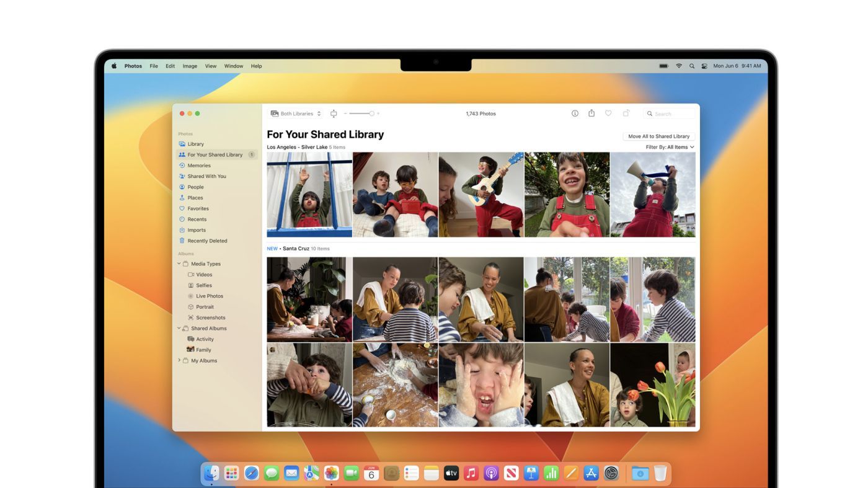868x488 pixels.
Task: Open the Image menu
Action: [190, 66]
